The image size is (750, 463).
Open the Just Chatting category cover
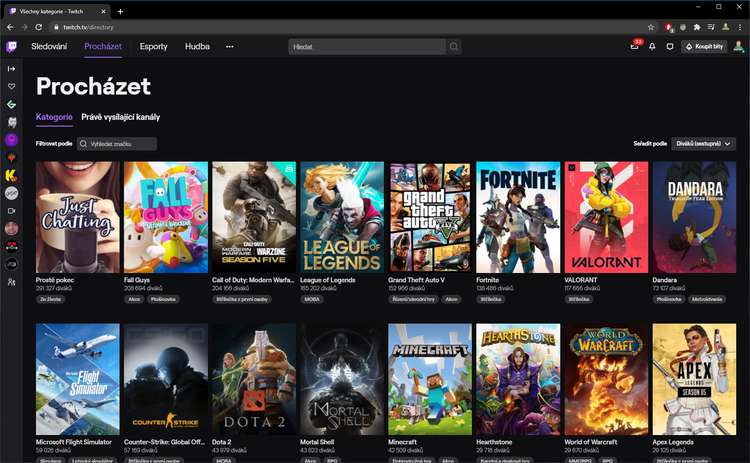78,217
